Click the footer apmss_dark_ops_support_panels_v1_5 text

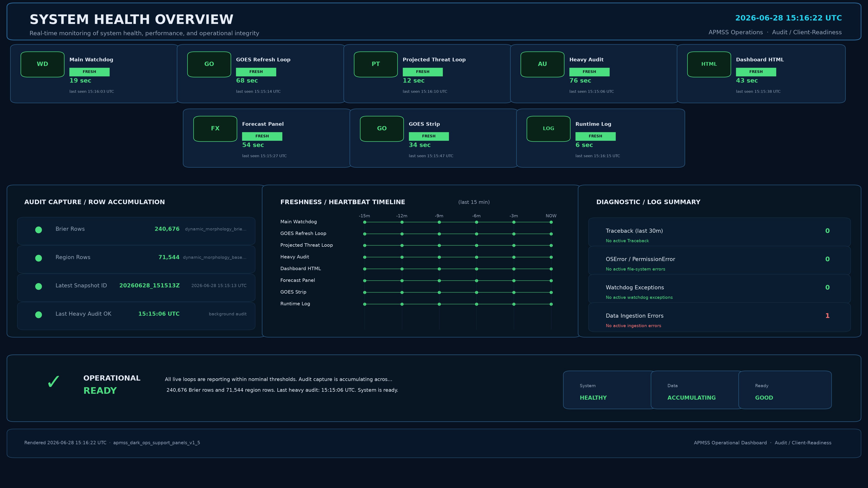coord(156,443)
